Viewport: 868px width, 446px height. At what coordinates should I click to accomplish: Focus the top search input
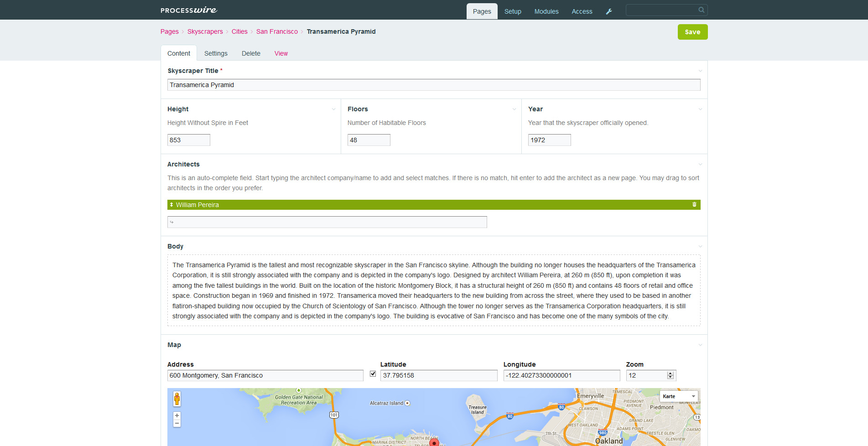point(666,10)
